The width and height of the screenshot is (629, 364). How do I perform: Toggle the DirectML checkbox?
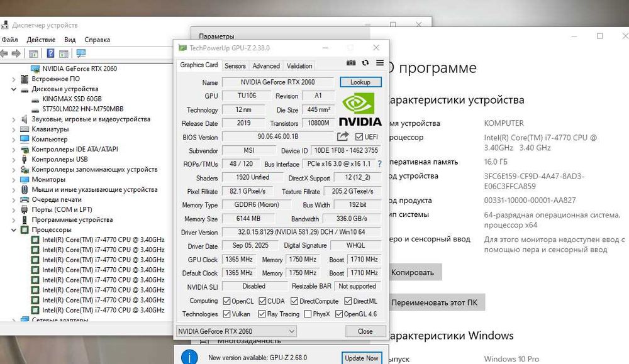(348, 301)
